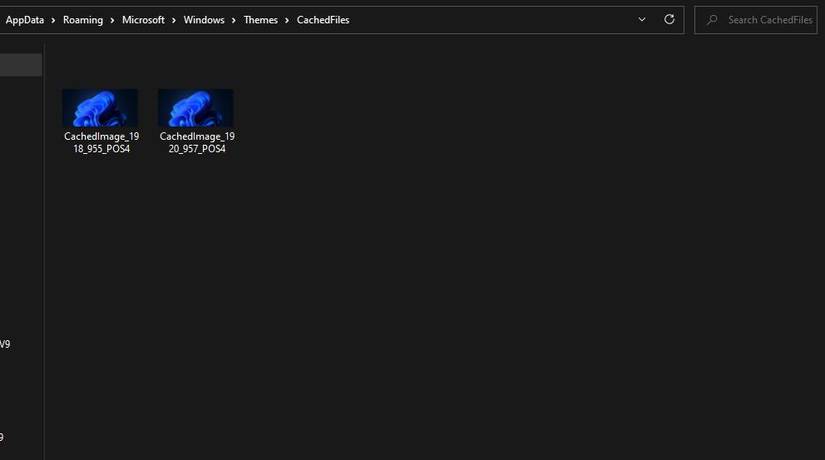The height and width of the screenshot is (460, 825).
Task: Click the refresh icon in address bar
Action: (669, 19)
